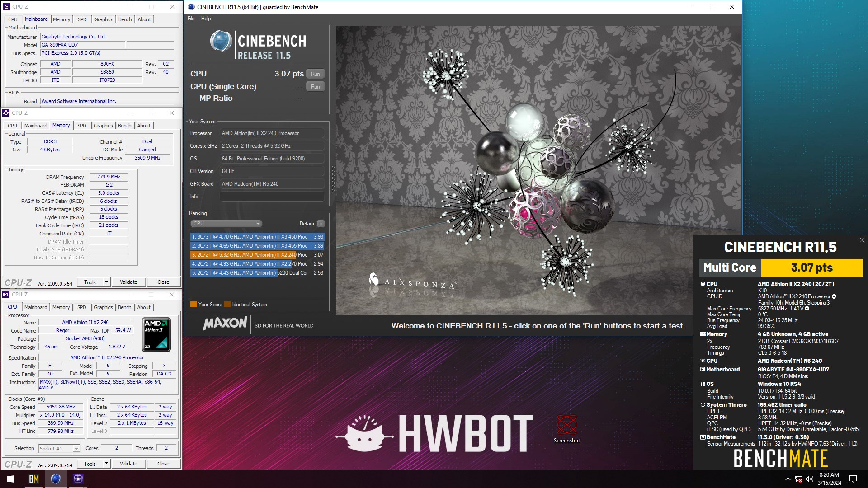Open Cinebench taskbar icon
The height and width of the screenshot is (488, 868).
[56, 479]
